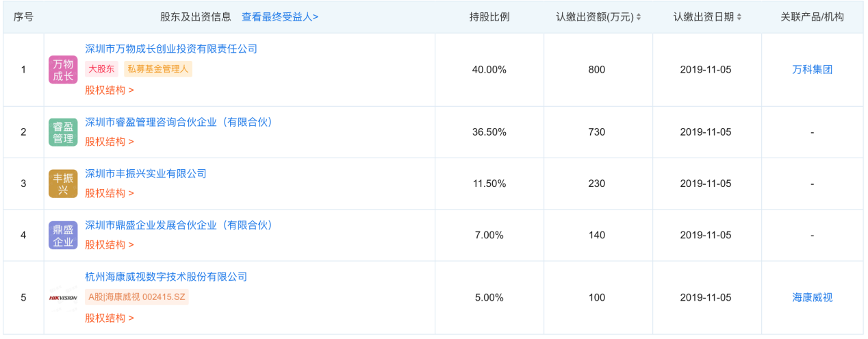The width and height of the screenshot is (868, 339).
Task: Click the 海康威视 related organization link
Action: [x=812, y=298]
